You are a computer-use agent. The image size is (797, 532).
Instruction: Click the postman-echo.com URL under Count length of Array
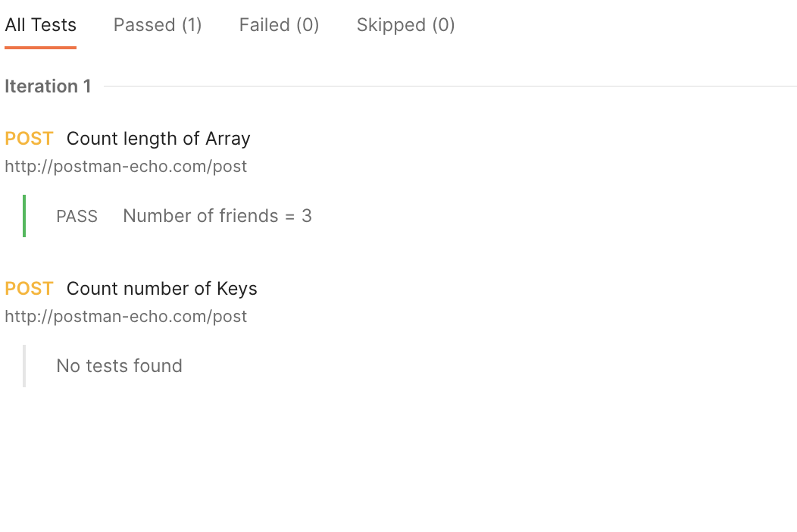click(x=126, y=166)
